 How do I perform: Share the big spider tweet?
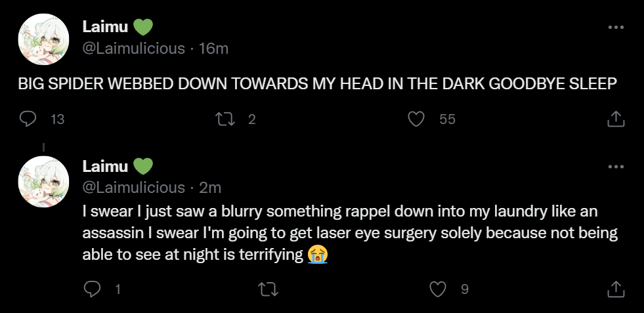pyautogui.click(x=615, y=119)
